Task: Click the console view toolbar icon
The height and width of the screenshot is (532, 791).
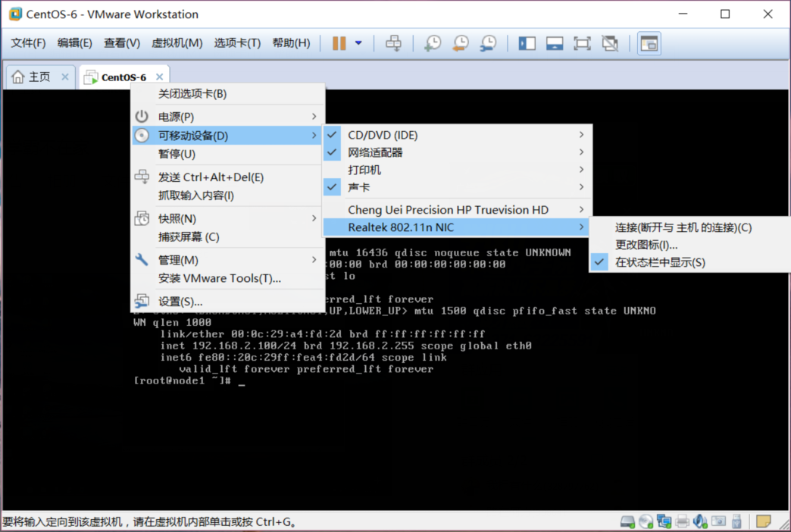Action: pyautogui.click(x=649, y=43)
